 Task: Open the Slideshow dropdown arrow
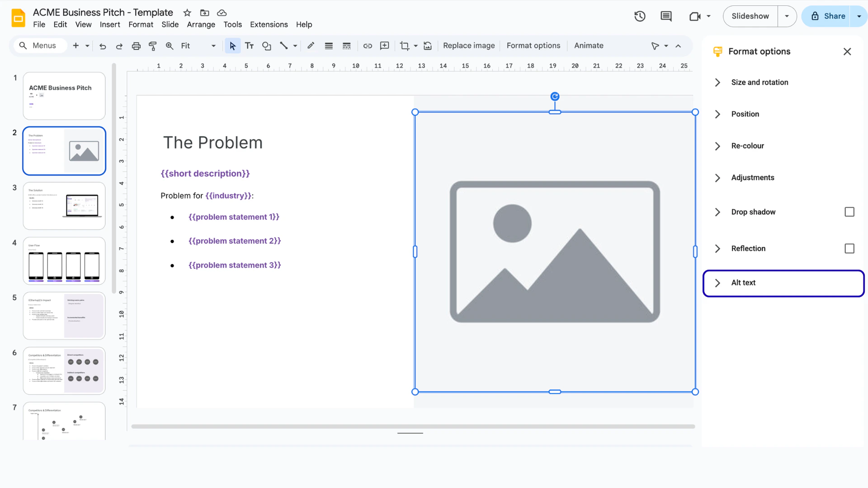tap(787, 16)
